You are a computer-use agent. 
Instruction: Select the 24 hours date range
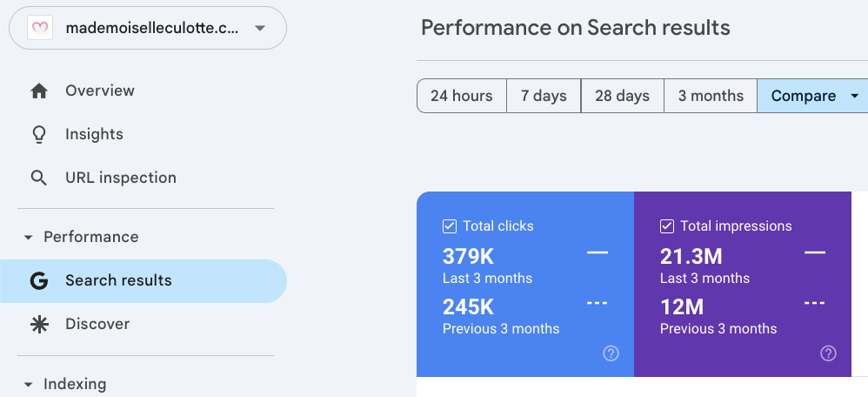tap(461, 96)
